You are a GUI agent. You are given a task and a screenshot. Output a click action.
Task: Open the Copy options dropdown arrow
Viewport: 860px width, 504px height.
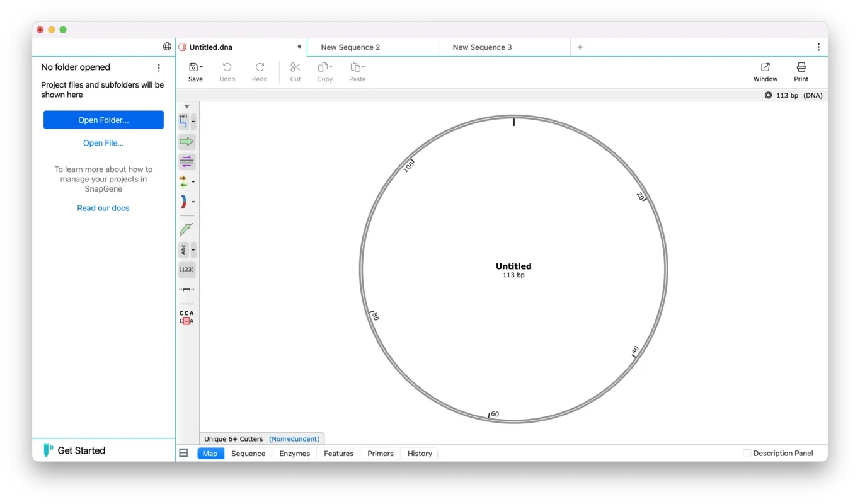point(331,67)
